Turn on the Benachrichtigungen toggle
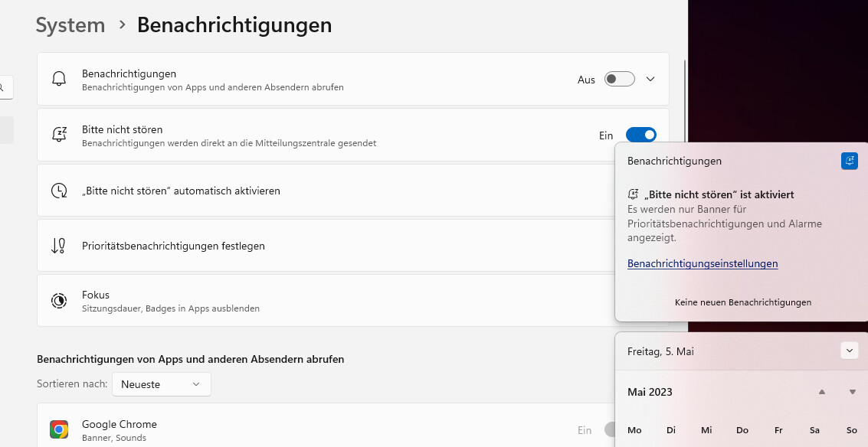 (x=619, y=80)
